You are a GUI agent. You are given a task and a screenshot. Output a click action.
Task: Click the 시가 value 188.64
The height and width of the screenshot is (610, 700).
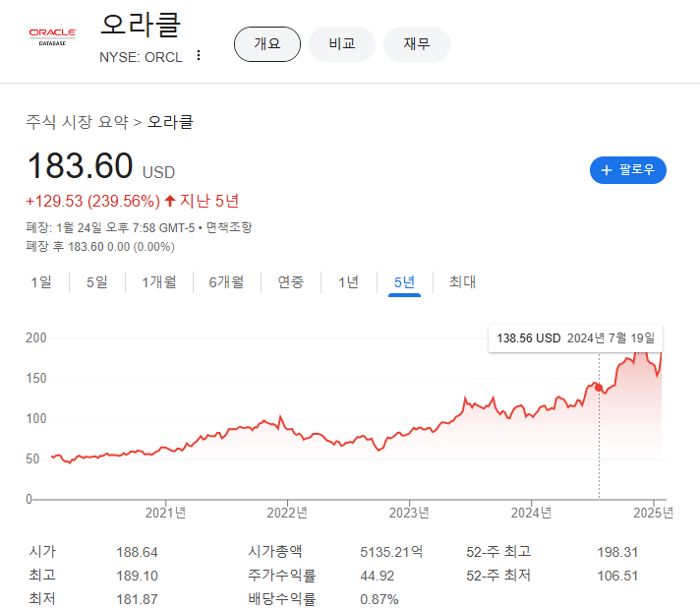tap(137, 552)
